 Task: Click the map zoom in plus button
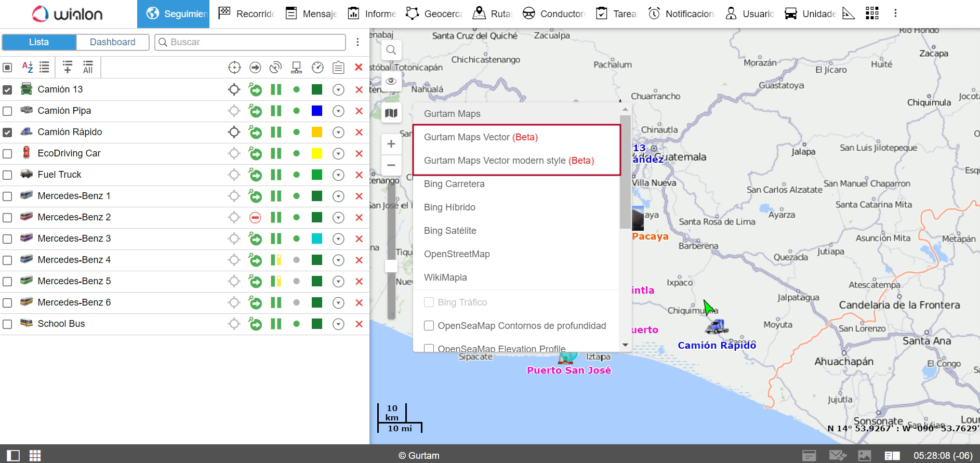tap(391, 144)
